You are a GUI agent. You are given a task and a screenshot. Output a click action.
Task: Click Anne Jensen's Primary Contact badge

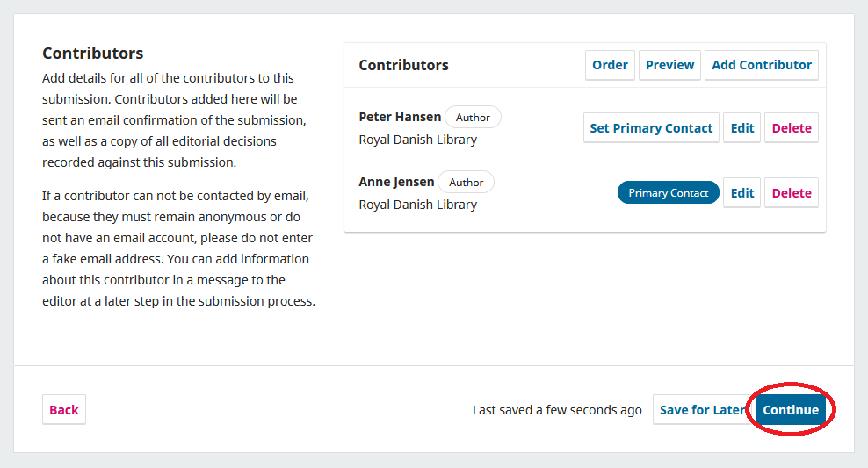point(668,193)
